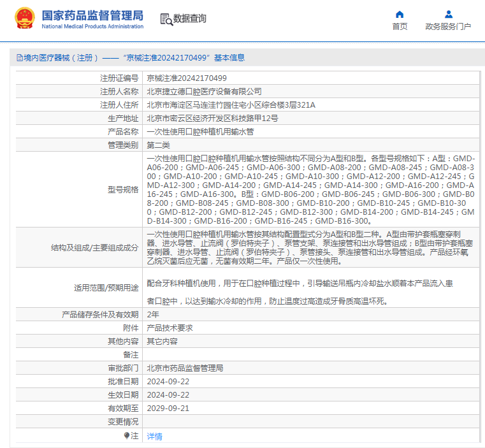
Task: Click the document icon before 境内医疗器械
Action: 19,58
